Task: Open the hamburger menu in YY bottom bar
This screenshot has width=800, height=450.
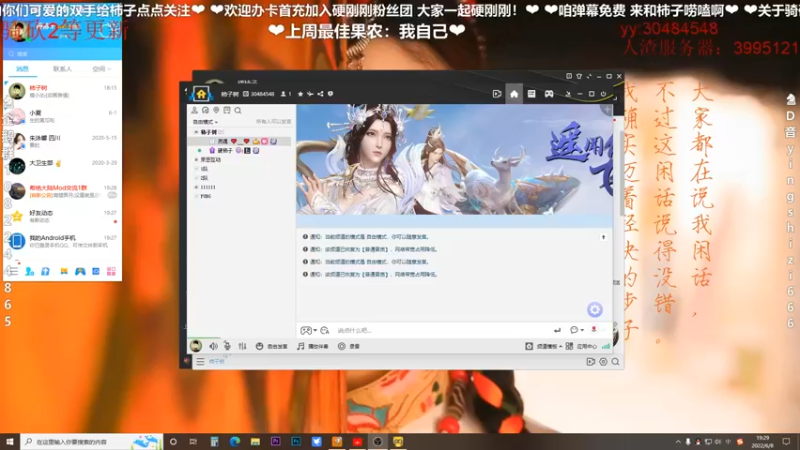Action: tap(201, 361)
